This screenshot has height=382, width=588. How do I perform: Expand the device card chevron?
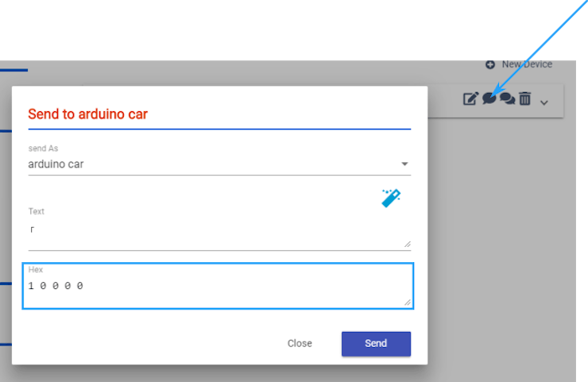tap(544, 102)
